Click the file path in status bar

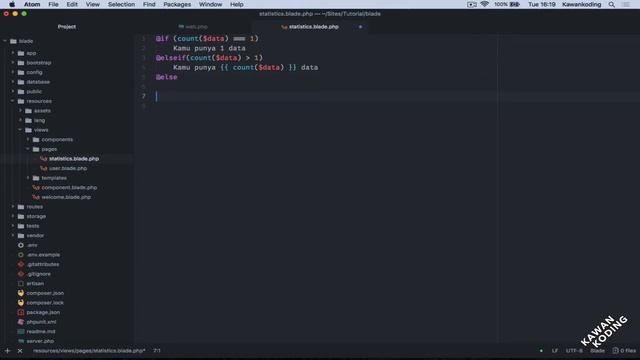pyautogui.click(x=89, y=351)
